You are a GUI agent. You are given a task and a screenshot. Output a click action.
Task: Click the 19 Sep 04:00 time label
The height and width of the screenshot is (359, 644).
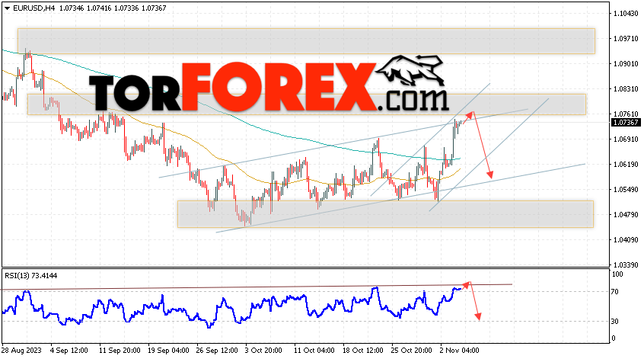click(x=168, y=351)
